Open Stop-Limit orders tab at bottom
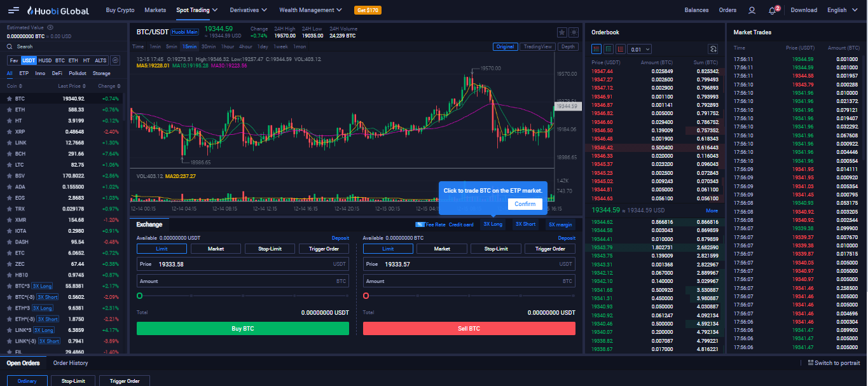 click(x=73, y=381)
